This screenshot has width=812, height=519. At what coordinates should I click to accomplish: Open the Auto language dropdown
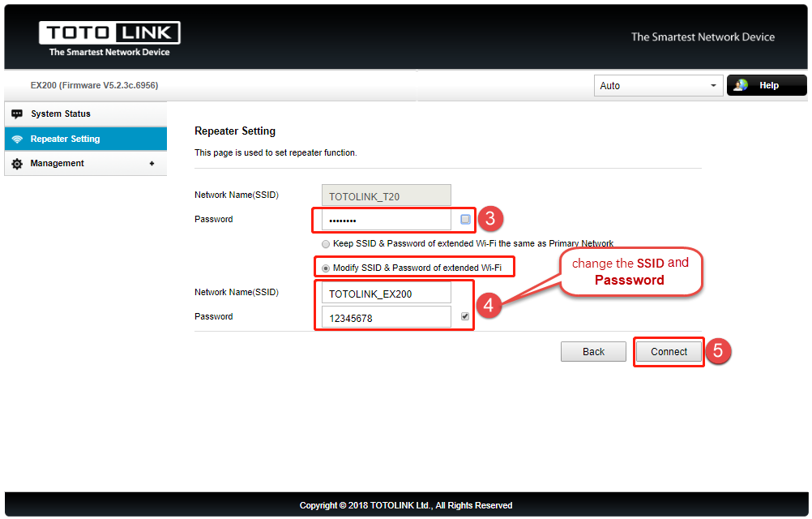658,85
